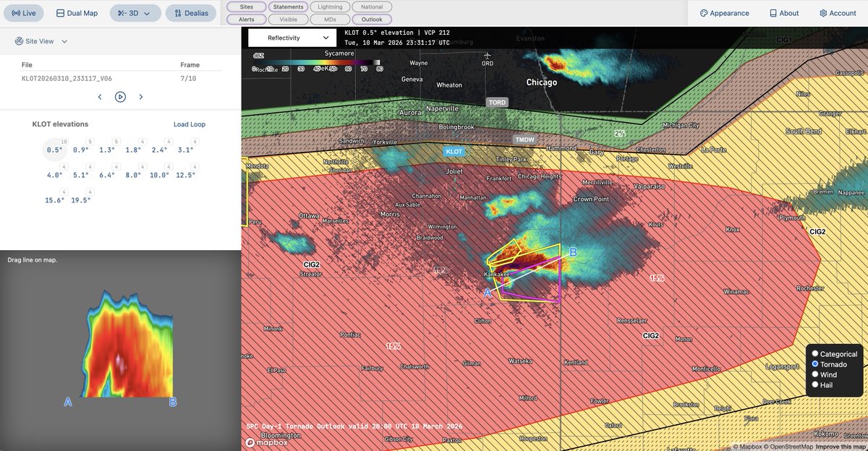Toggle the Lightning overlay
868x451 pixels.
tap(330, 7)
